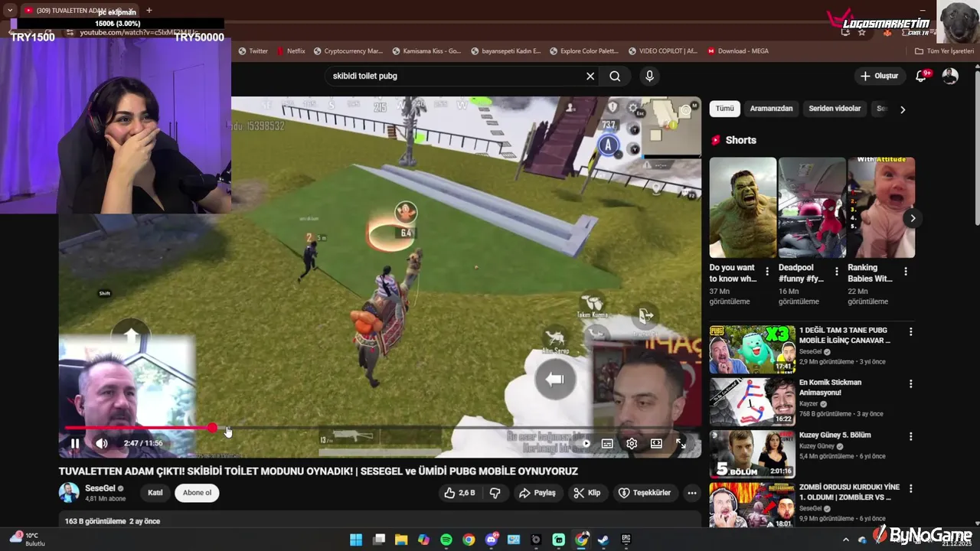Open options for the Deadpool short
Image resolution: width=980 pixels, height=551 pixels.
pos(836,272)
